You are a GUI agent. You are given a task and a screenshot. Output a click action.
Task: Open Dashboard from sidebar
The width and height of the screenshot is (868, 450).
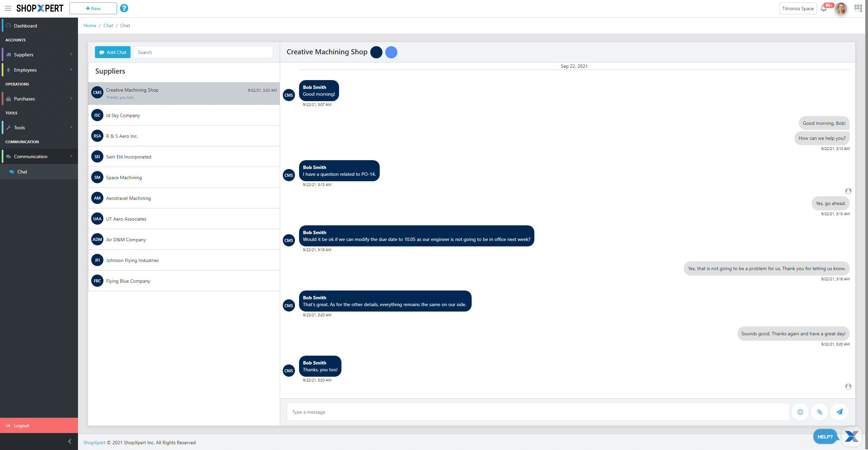(25, 26)
